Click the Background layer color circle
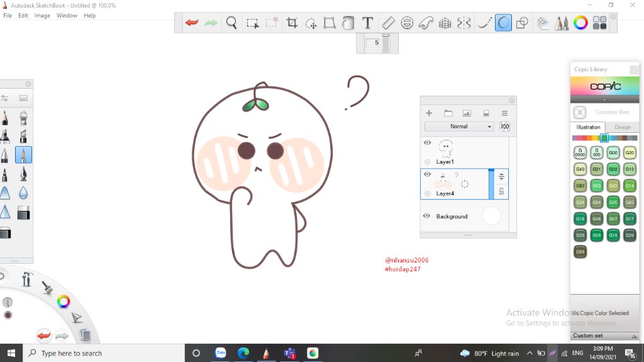This screenshot has width=644, height=362. [x=491, y=216]
